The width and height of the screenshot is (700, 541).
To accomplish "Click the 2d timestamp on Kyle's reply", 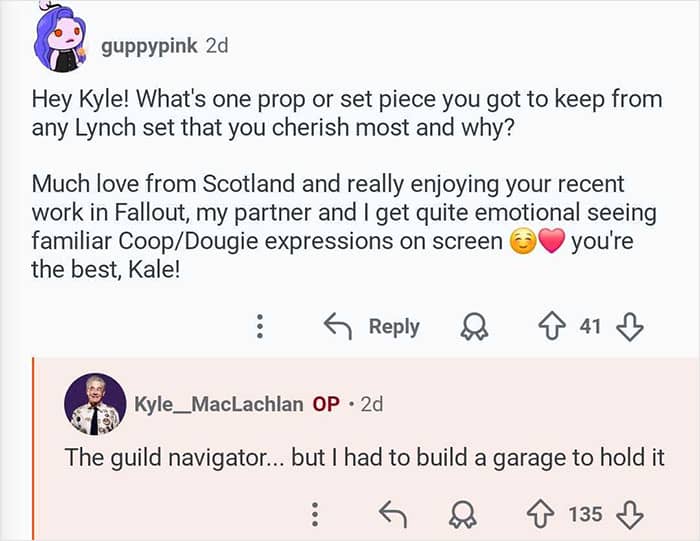I will tap(371, 404).
